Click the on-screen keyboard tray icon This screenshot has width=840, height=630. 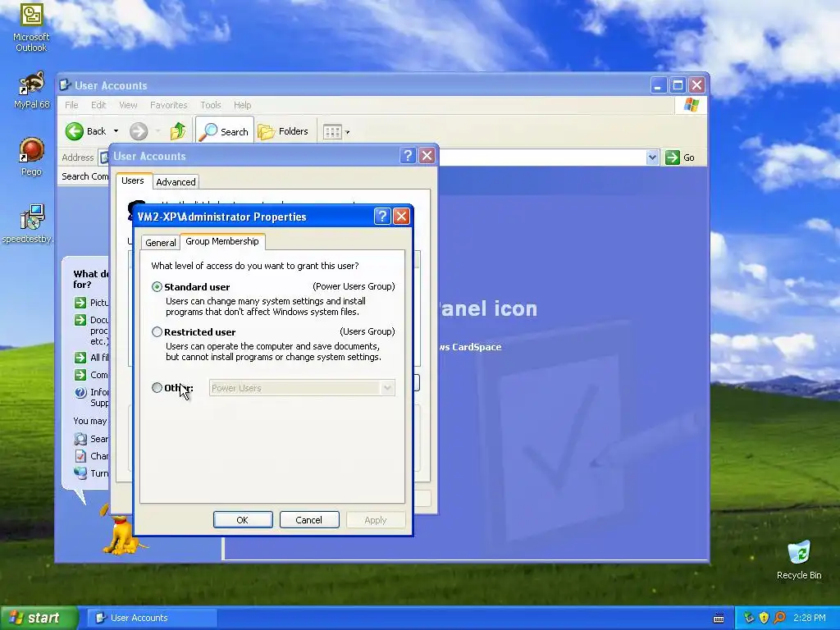tap(719, 619)
